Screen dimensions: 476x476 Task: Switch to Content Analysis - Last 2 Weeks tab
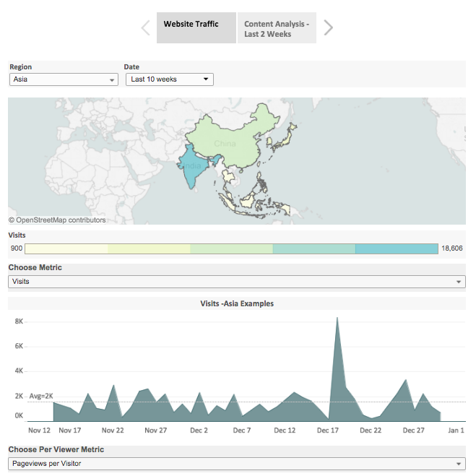pyautogui.click(x=277, y=29)
